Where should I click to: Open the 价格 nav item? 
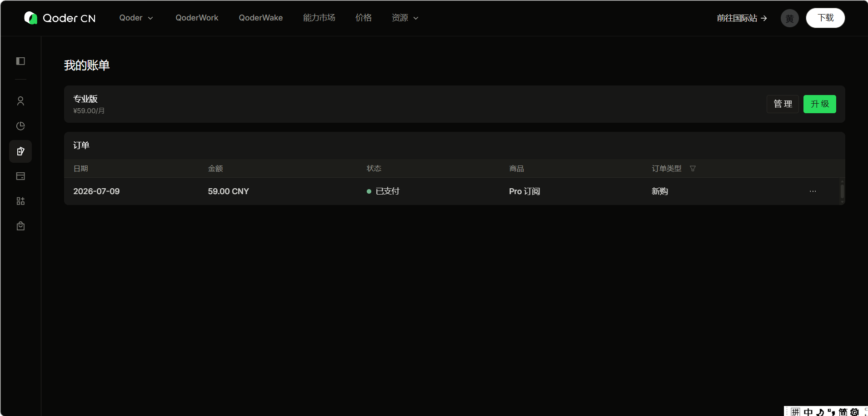point(364,18)
